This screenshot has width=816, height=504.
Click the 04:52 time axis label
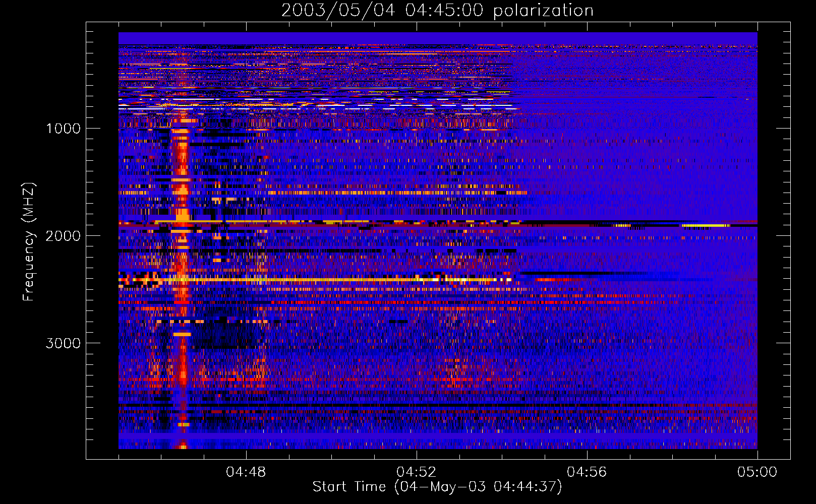coord(416,472)
